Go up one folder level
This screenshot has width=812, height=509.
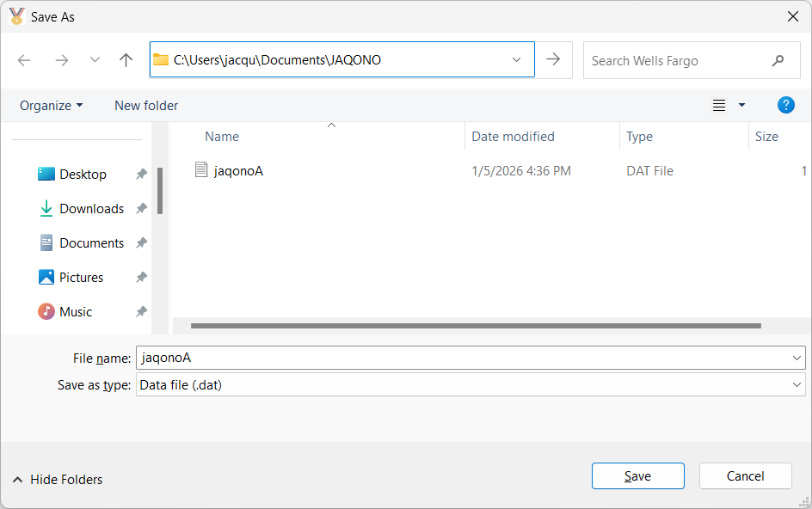click(x=126, y=60)
